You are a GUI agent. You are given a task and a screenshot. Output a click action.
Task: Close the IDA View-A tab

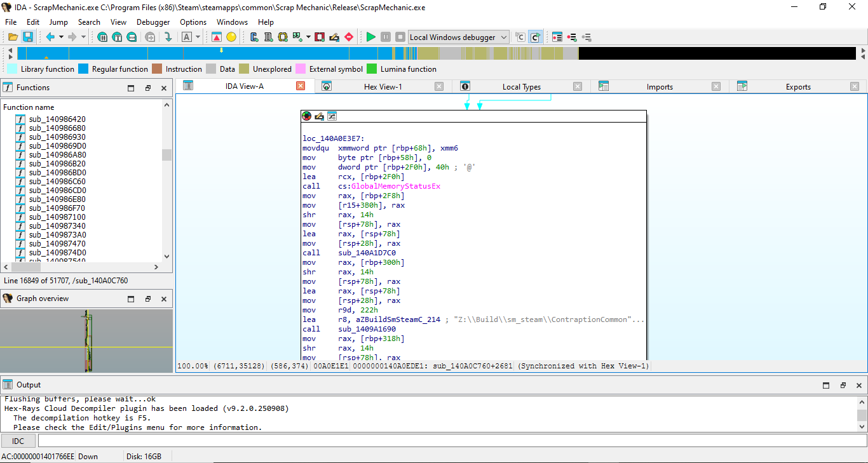[x=301, y=86]
